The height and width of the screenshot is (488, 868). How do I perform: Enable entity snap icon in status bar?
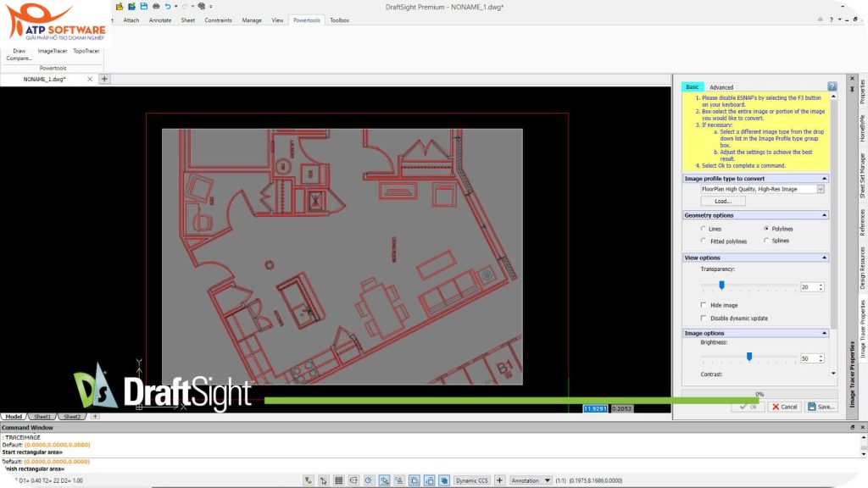coord(383,480)
